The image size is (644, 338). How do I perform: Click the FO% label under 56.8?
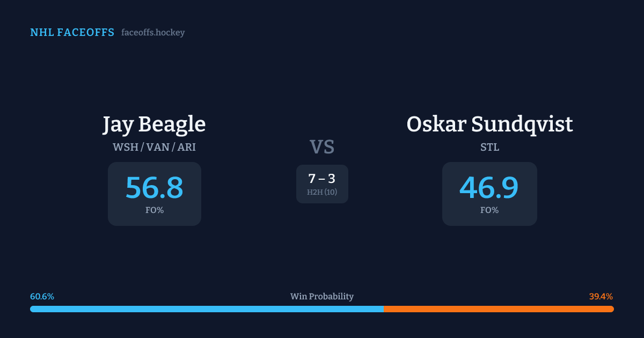pos(154,210)
